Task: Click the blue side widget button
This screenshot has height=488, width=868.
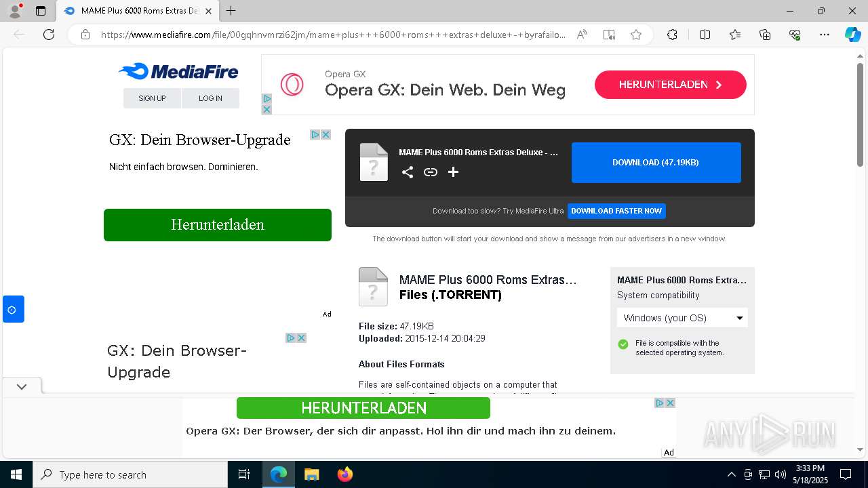Action: [13, 309]
